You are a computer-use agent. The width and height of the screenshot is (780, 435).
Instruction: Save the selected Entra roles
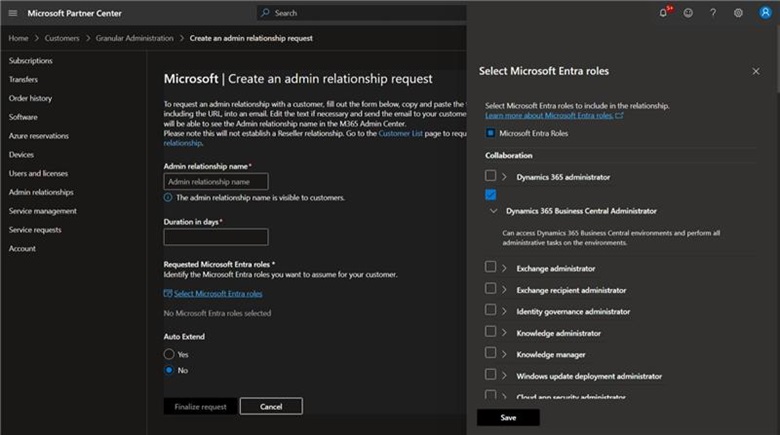[508, 418]
